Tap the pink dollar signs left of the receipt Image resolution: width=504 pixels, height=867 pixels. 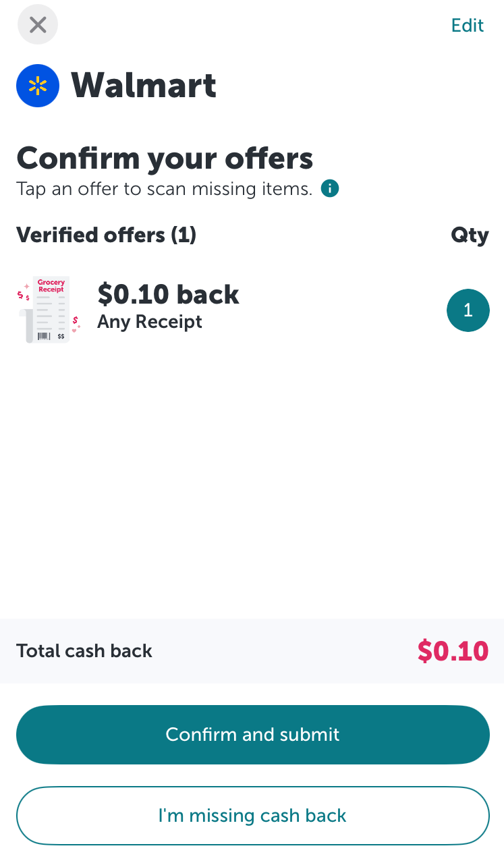[24, 295]
